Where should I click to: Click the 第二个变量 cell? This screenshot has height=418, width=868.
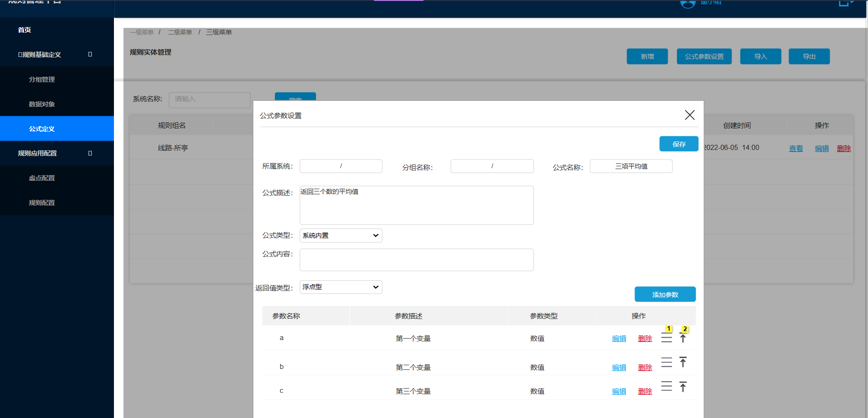(x=413, y=368)
